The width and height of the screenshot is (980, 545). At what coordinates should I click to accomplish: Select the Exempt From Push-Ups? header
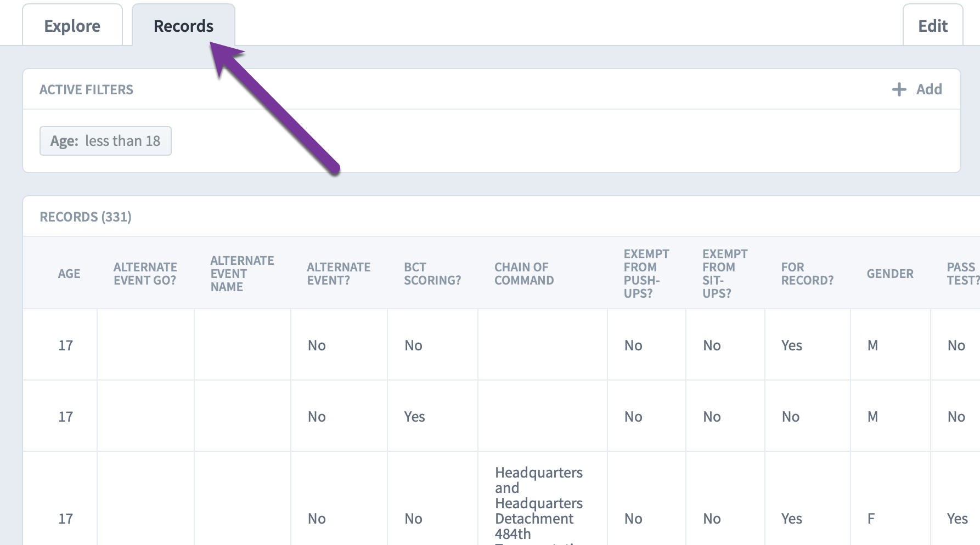point(646,274)
